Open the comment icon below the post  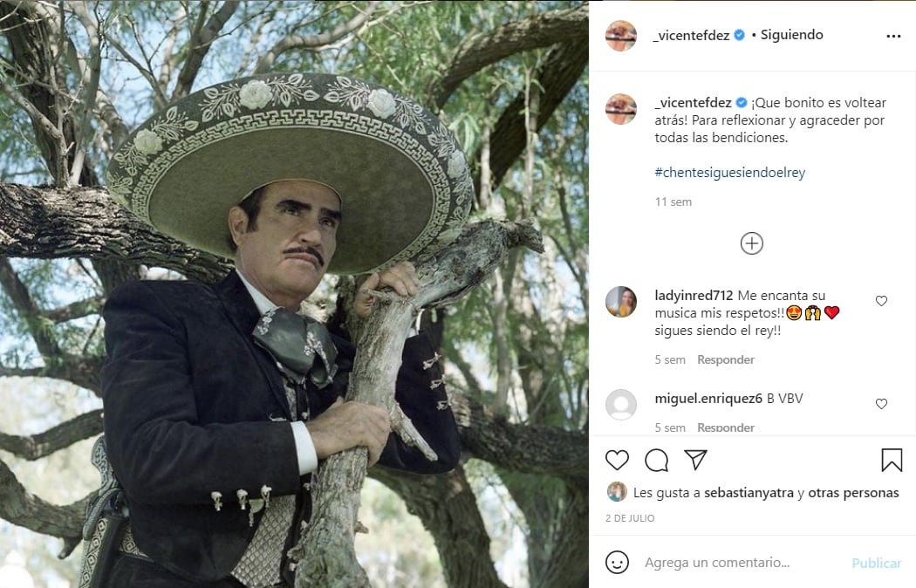[x=657, y=460]
